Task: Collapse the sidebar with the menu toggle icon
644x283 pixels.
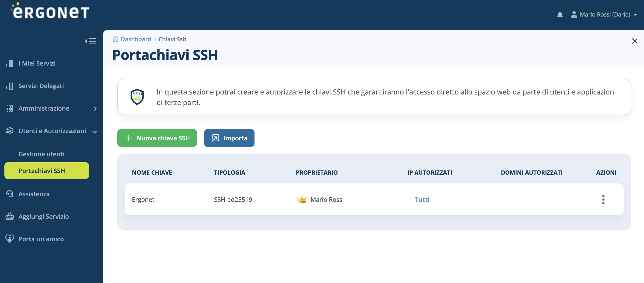Action: tap(90, 41)
